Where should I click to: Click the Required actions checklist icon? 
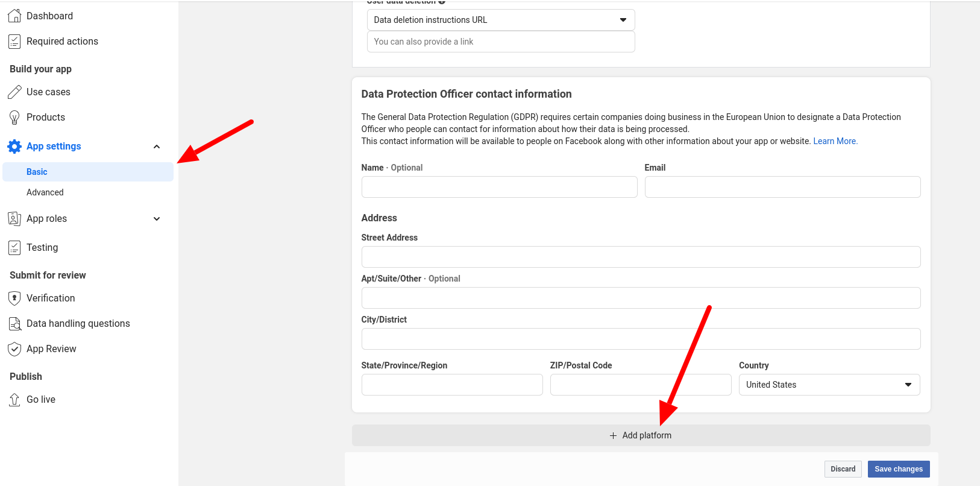tap(14, 41)
